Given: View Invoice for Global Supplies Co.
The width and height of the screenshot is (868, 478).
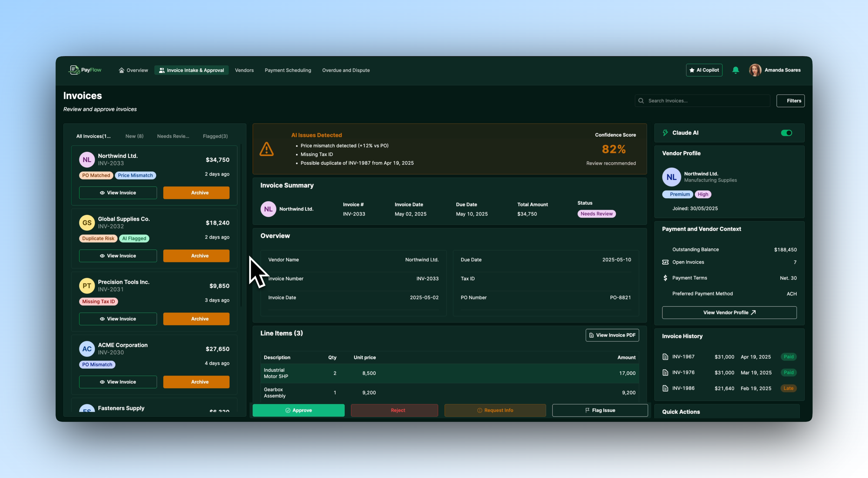Looking at the screenshot, I should coord(118,256).
